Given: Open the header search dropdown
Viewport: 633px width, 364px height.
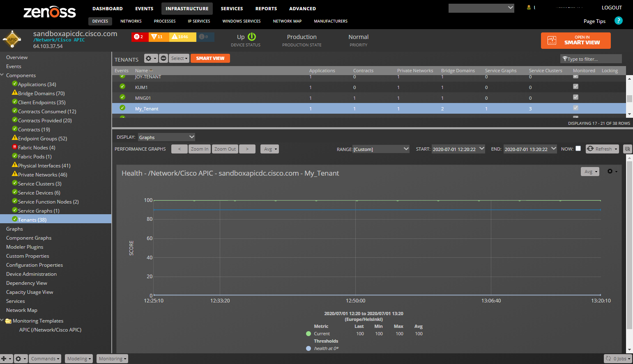Looking at the screenshot, I should point(481,8).
